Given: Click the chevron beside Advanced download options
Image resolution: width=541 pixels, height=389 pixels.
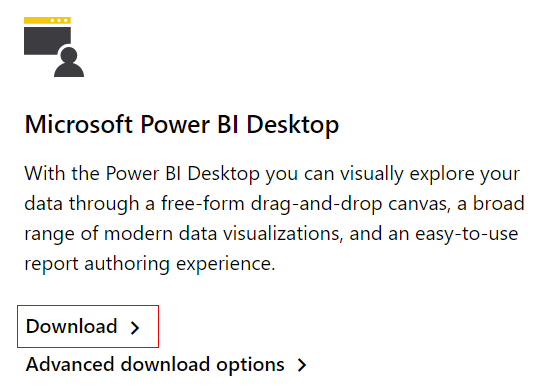Looking at the screenshot, I should point(302,365).
